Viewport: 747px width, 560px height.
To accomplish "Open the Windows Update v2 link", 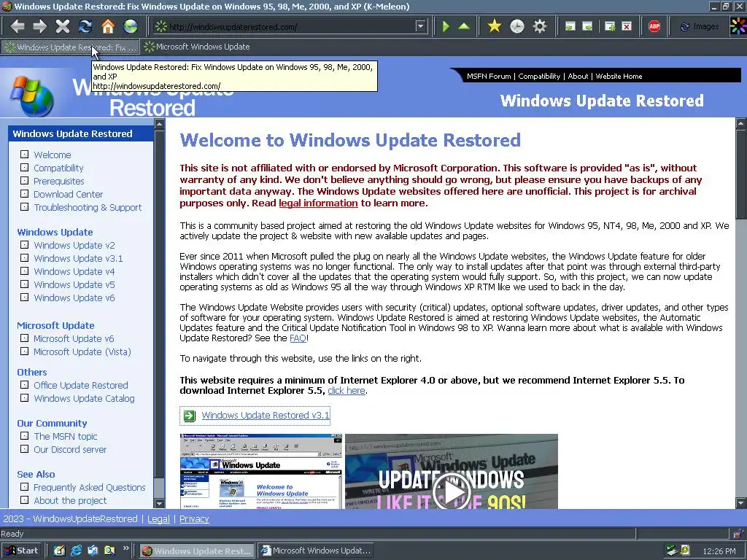I will [74, 245].
